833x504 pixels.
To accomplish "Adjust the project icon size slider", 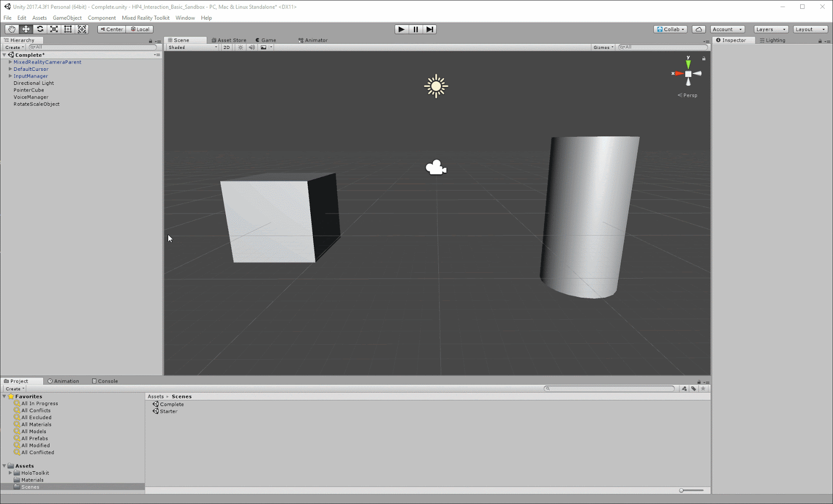I will click(681, 490).
